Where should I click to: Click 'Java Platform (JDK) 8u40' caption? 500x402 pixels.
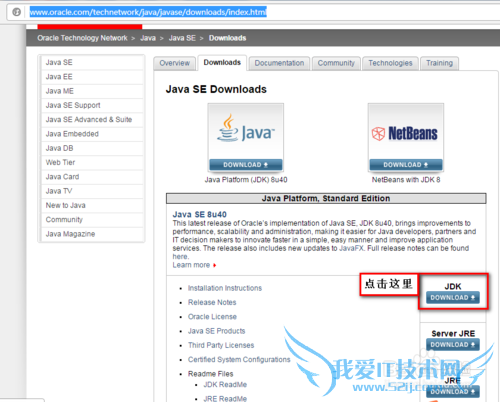point(246,180)
